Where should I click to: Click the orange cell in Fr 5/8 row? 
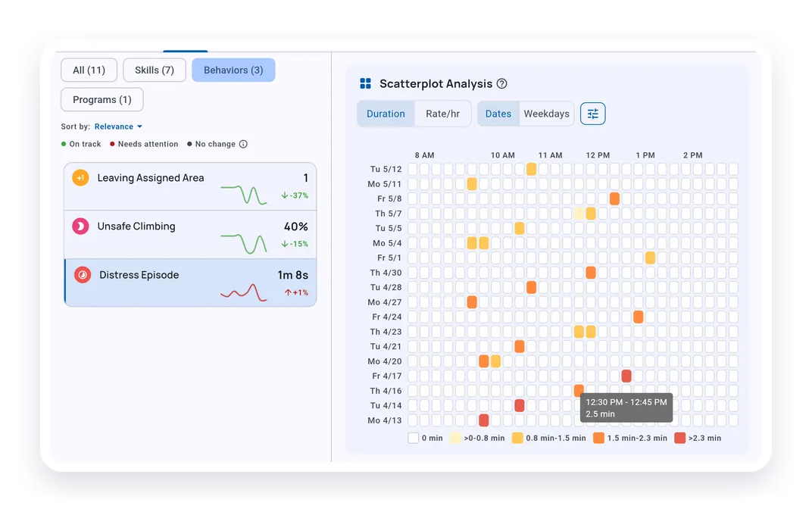(614, 198)
